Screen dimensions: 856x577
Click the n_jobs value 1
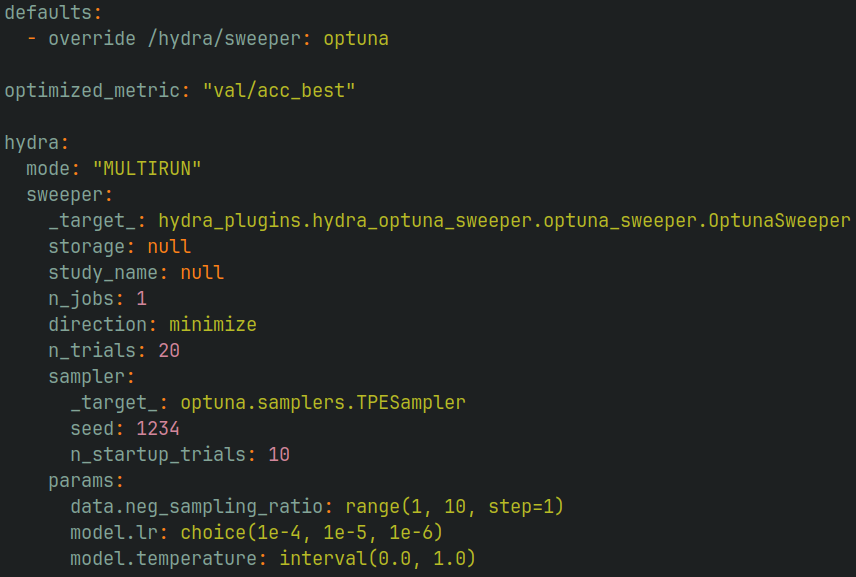pos(141,299)
